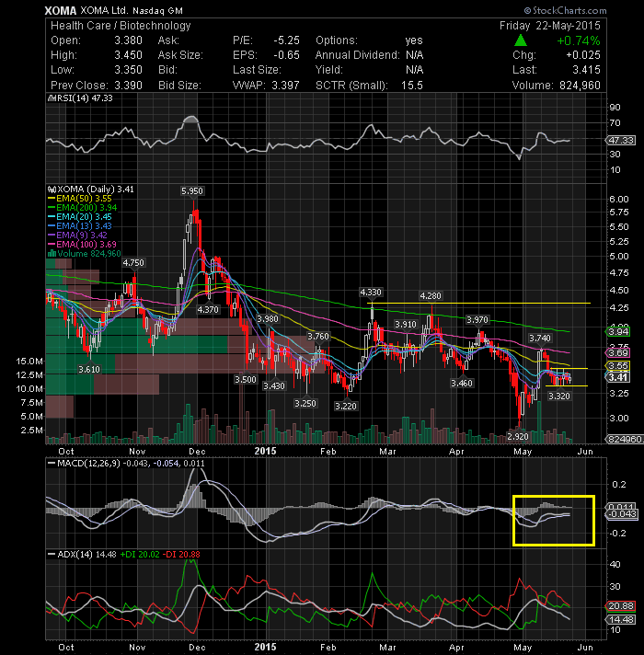644x655 pixels.
Task: Click the Health Care / Biotechnology sector label
Action: pos(121,26)
